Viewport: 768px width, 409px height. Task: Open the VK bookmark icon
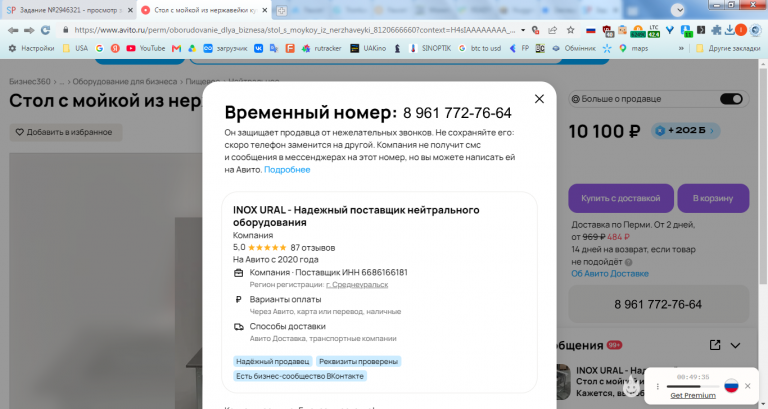pos(258,48)
